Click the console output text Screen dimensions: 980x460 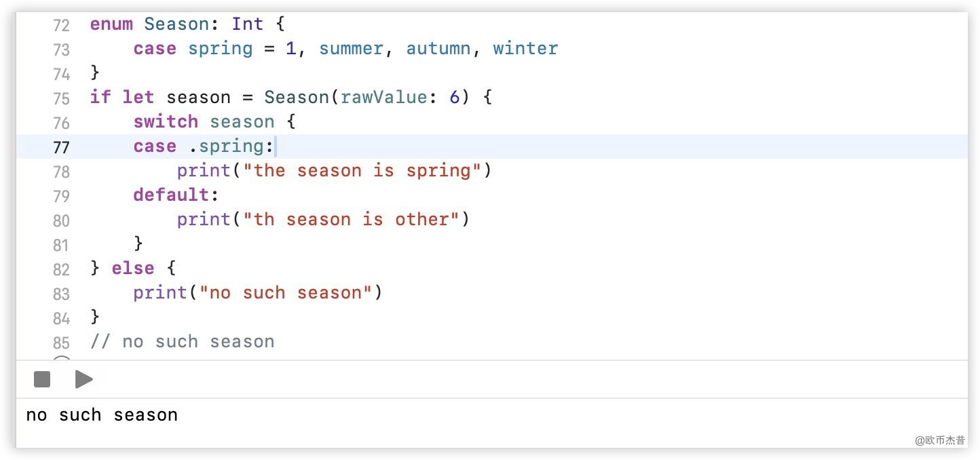[102, 415]
